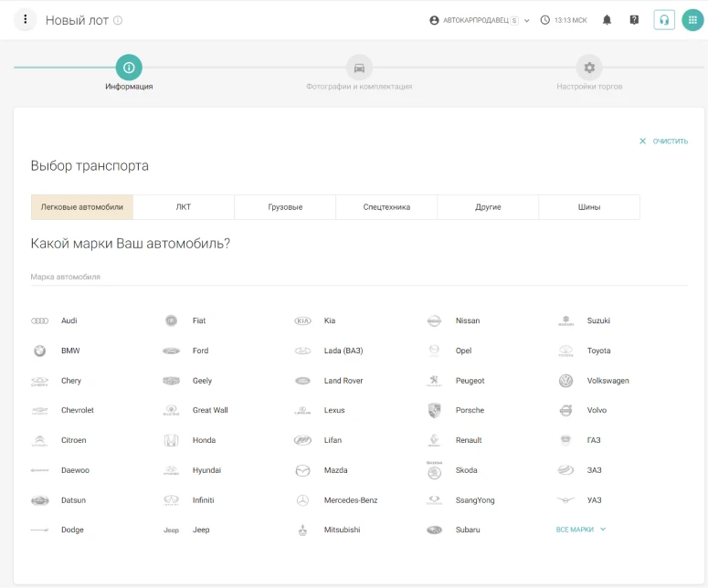Image resolution: width=708 pixels, height=588 pixels.
Task: Open the Шины tab
Action: click(x=589, y=207)
